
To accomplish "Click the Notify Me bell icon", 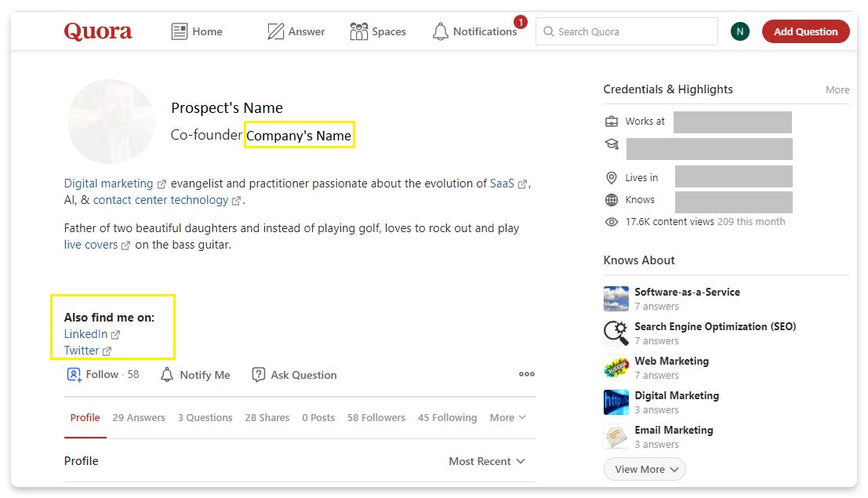I will click(167, 375).
